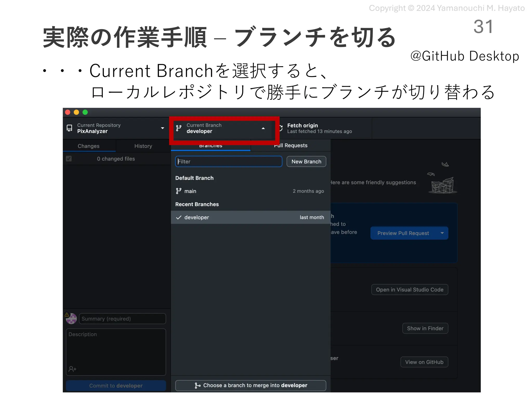Focus the branch Filter field
The height and width of the screenshot is (399, 532).
pyautogui.click(x=229, y=162)
